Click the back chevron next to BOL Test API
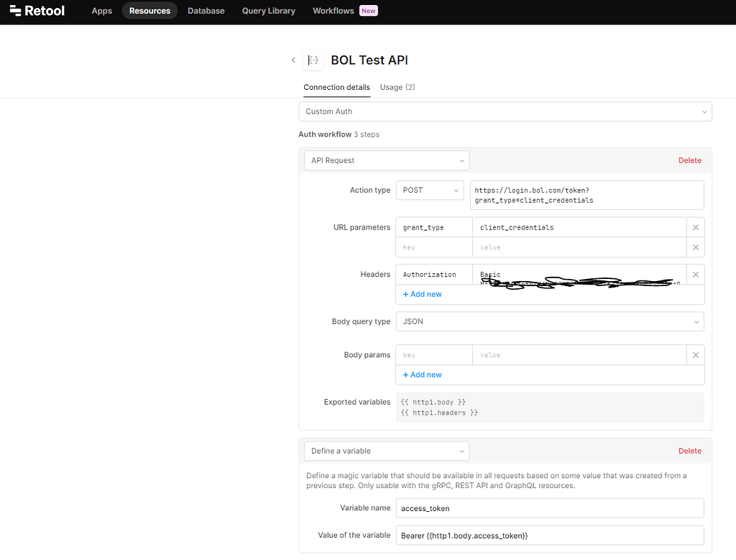Viewport: 736px width, 560px height. [x=293, y=60]
